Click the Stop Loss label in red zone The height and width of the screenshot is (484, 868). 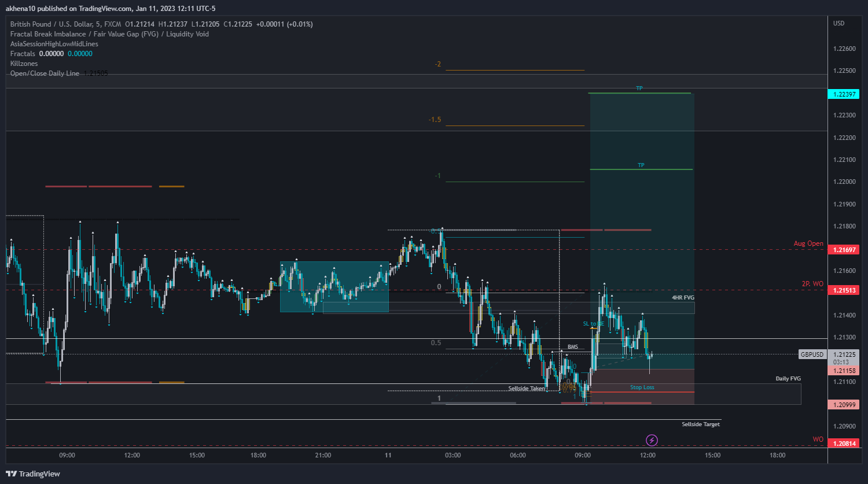pos(642,387)
